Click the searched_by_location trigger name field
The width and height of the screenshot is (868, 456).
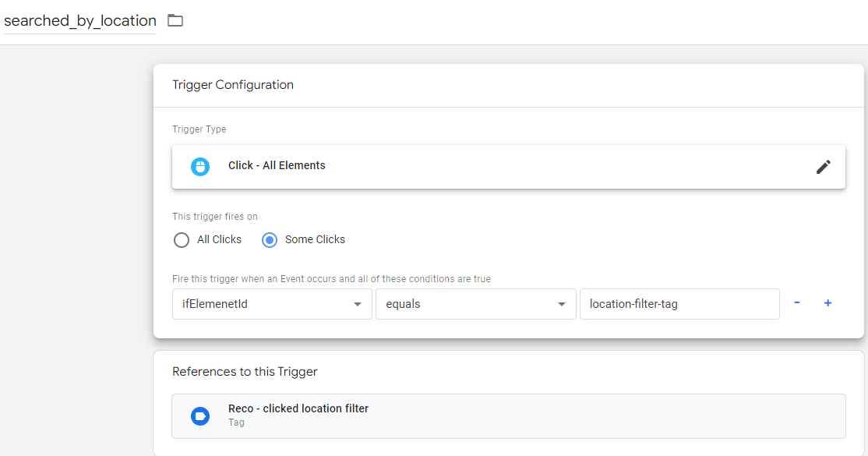point(80,21)
